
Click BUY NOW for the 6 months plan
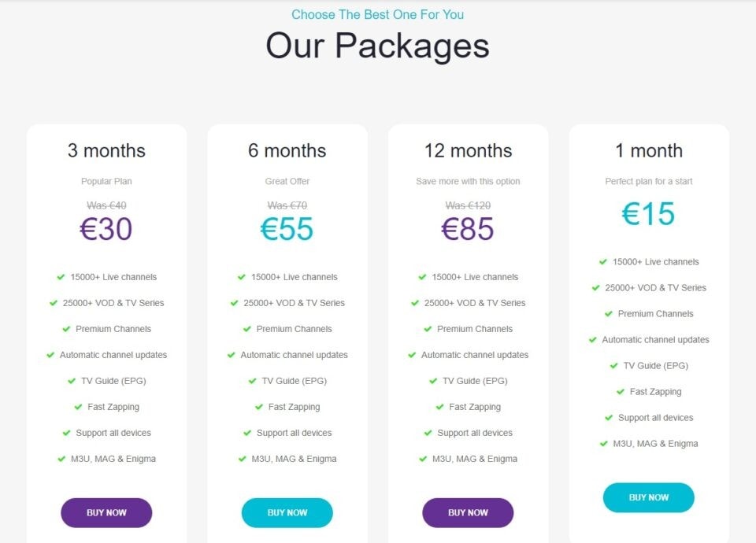pyautogui.click(x=287, y=512)
